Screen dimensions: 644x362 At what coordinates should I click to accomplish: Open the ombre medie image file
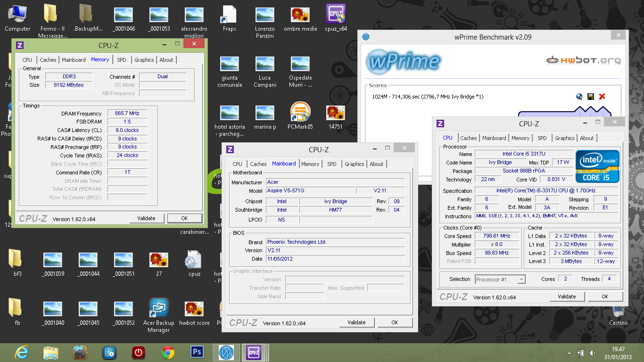click(300, 18)
